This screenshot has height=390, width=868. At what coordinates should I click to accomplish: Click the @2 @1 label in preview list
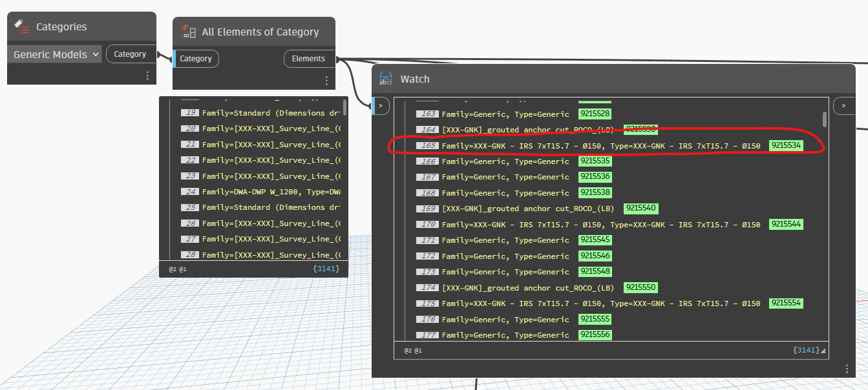pos(178,269)
